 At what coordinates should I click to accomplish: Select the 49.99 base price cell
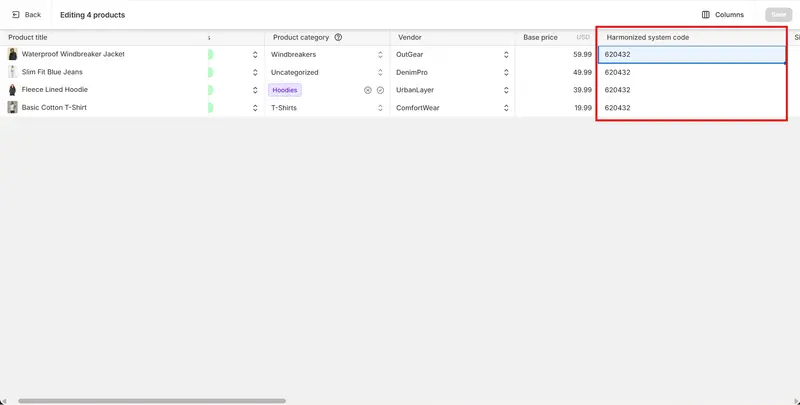(x=556, y=72)
